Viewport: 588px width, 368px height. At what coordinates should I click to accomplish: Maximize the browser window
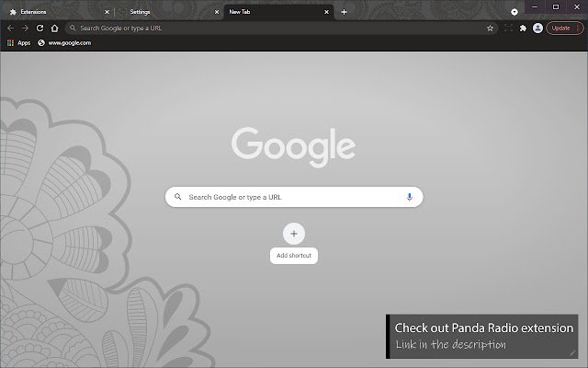click(x=556, y=6)
